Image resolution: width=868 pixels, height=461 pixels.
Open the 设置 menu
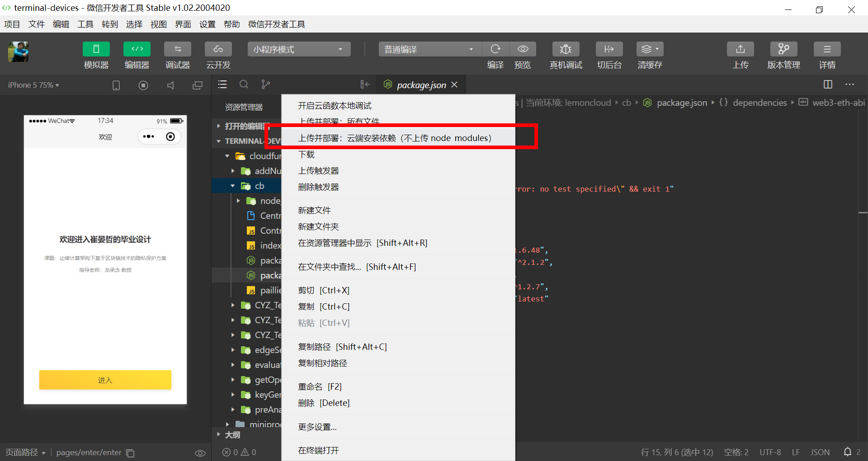coord(208,24)
